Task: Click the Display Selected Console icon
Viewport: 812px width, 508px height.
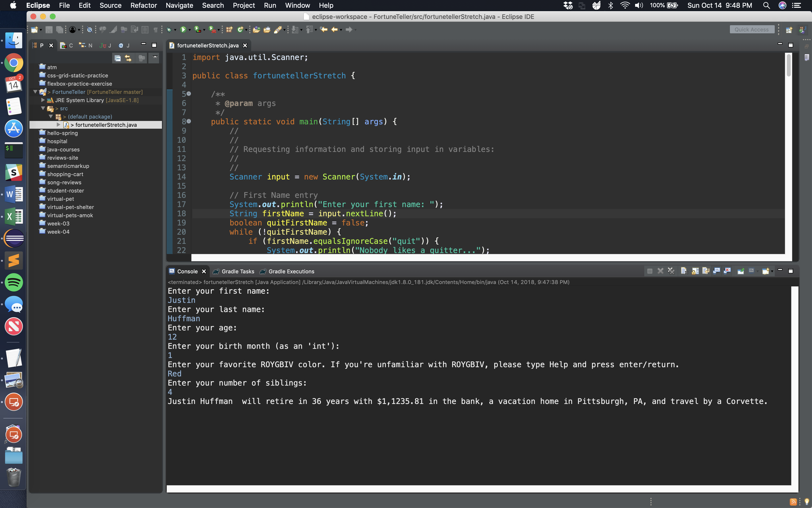Action: click(x=751, y=271)
